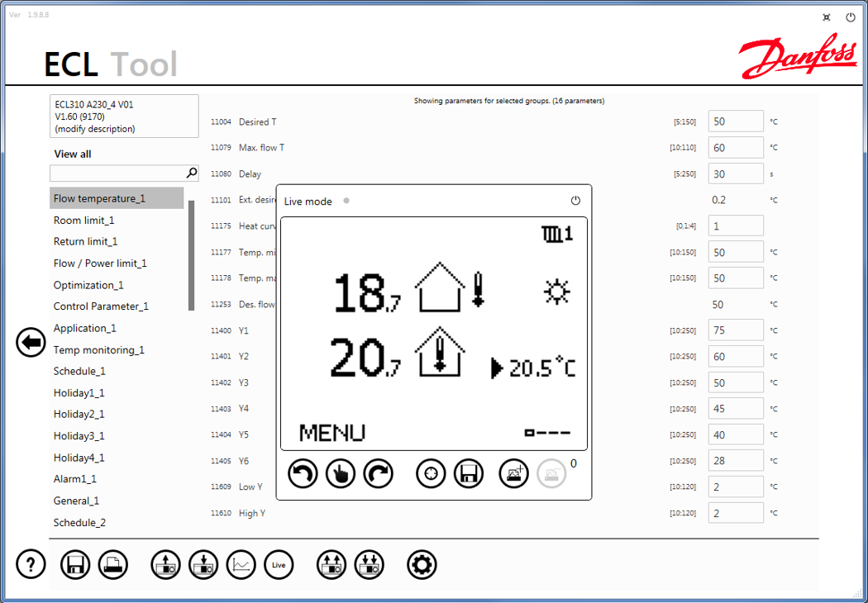
Task: Open the application settings gear icon
Action: [x=422, y=564]
